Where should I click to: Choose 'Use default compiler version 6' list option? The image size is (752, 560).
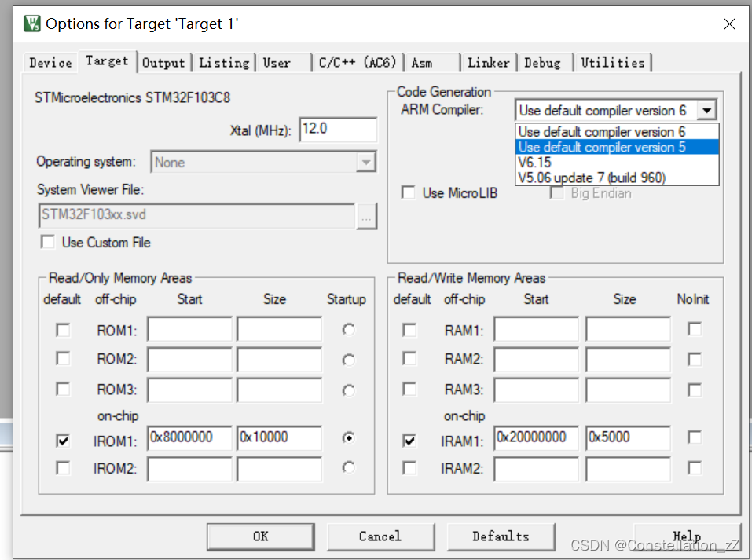coord(617,132)
